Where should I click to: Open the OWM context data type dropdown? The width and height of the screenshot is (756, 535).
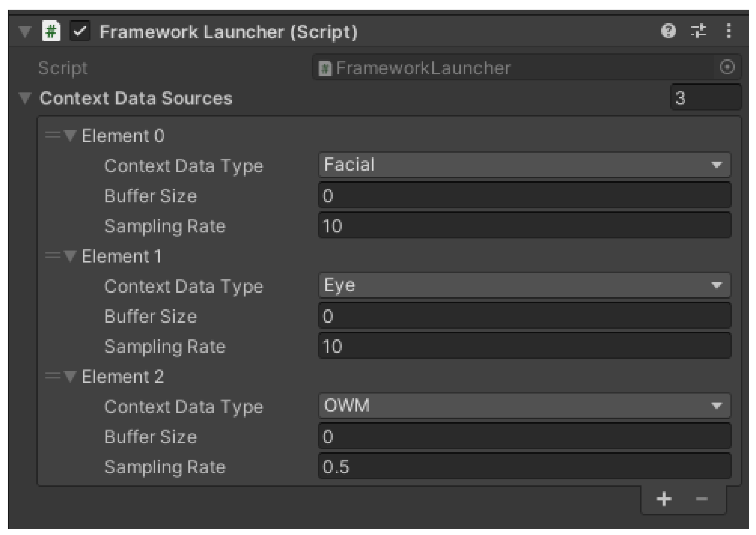coord(524,405)
